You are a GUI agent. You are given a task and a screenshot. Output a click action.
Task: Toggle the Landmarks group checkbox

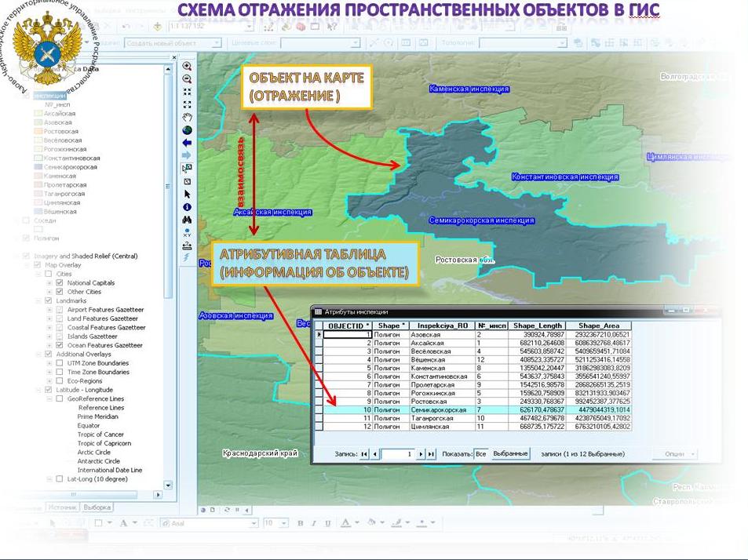point(48,300)
